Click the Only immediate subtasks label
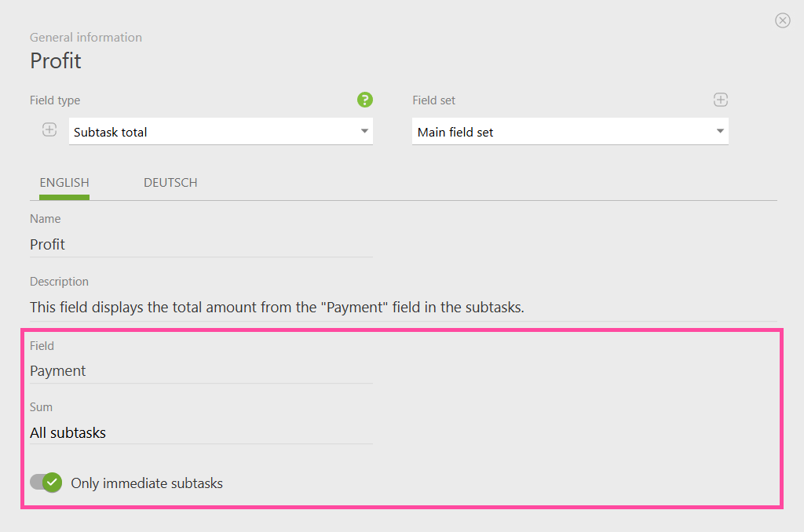The height and width of the screenshot is (532, 804). click(147, 483)
